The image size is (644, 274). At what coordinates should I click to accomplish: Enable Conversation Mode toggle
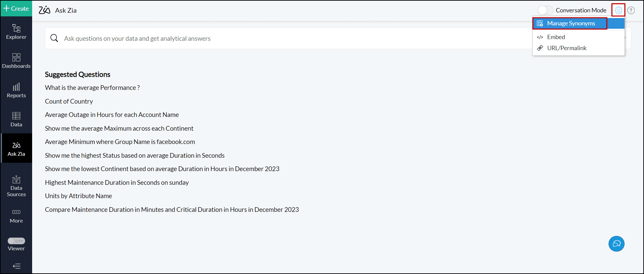pyautogui.click(x=545, y=10)
